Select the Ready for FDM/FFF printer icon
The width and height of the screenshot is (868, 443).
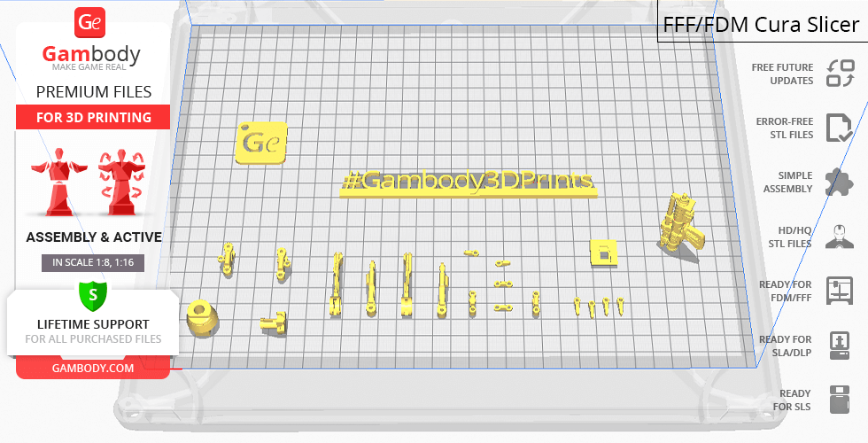(838, 291)
